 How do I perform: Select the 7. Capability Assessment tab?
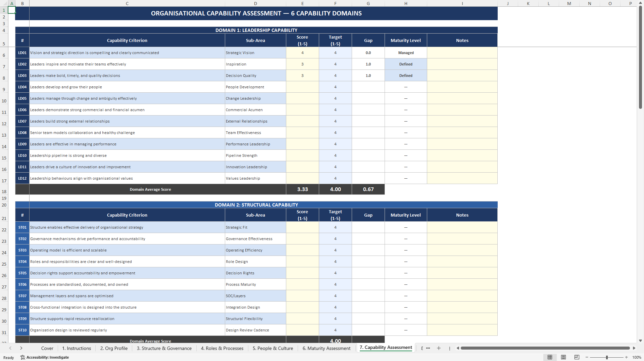click(x=386, y=348)
